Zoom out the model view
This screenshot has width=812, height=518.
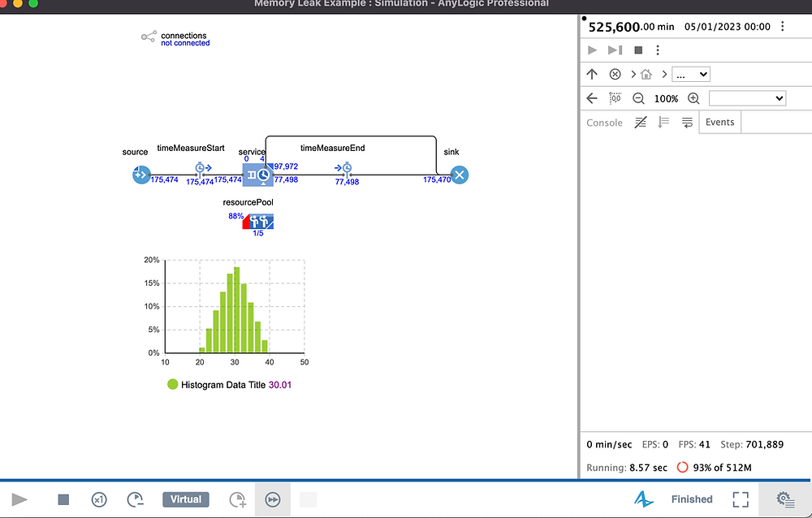point(638,98)
